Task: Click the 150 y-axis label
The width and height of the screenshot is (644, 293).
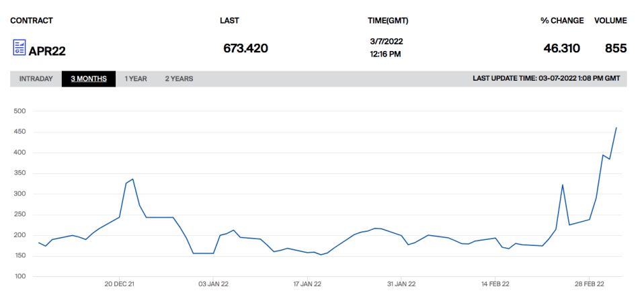Action: [x=19, y=257]
